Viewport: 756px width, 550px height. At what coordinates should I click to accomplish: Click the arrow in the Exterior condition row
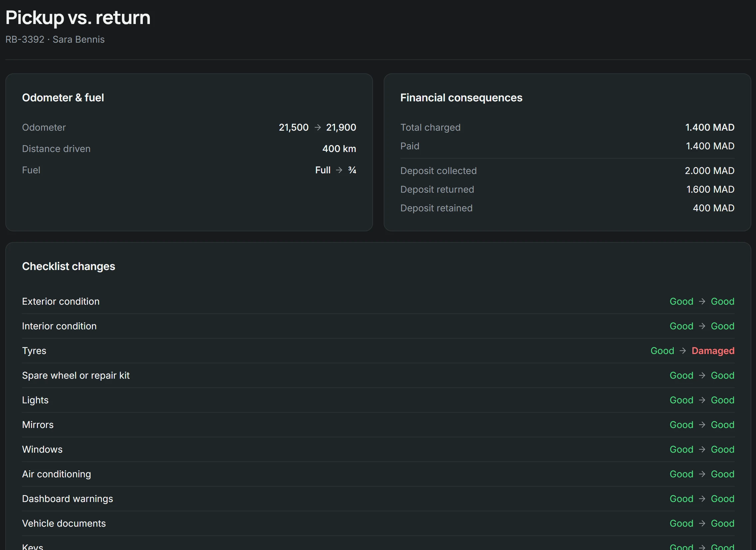click(x=702, y=302)
